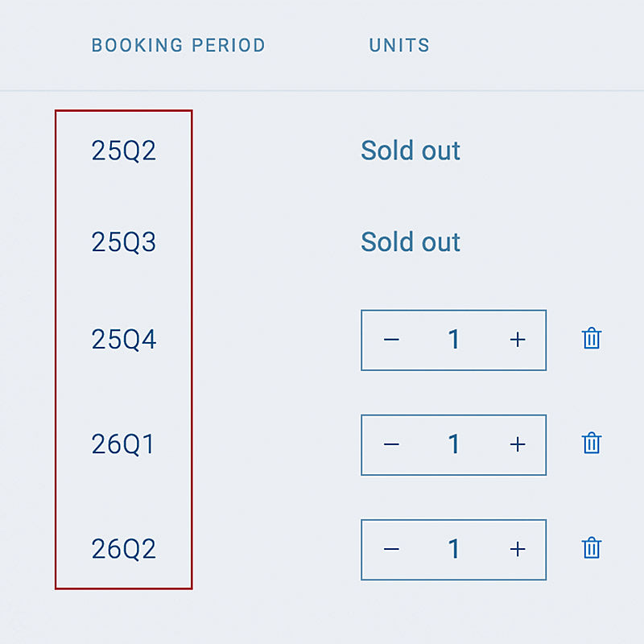Select the 26Q2 booking period label
This screenshot has width=644, height=644.
click(x=124, y=549)
